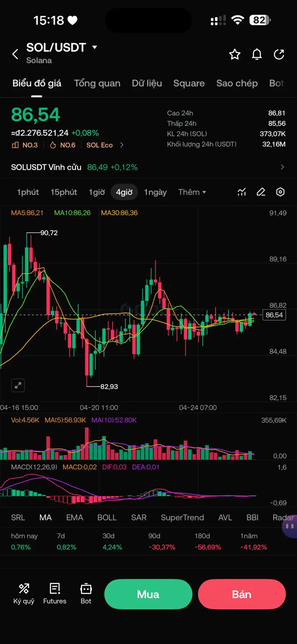Open SOLUSDT Vĩnh cửu row chevron
297x644 pixels.
click(x=282, y=167)
